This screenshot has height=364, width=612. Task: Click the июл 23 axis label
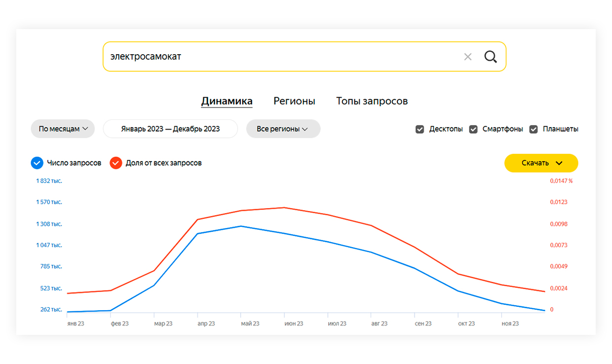(x=337, y=324)
